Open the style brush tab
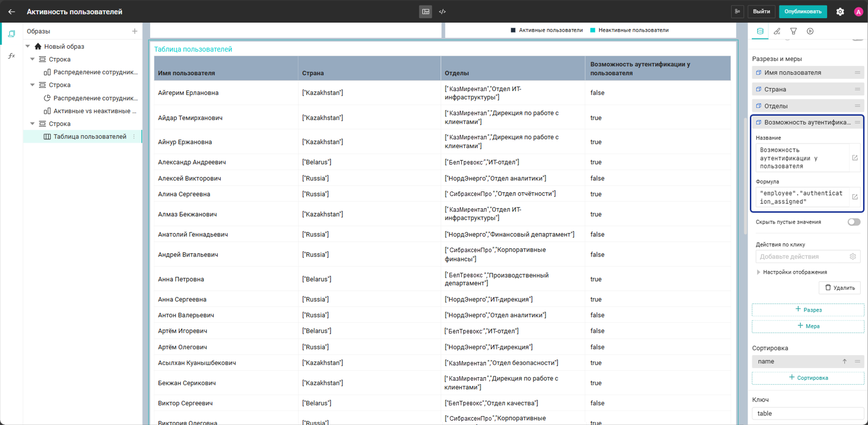Image resolution: width=868 pixels, height=425 pixels. 777,31
